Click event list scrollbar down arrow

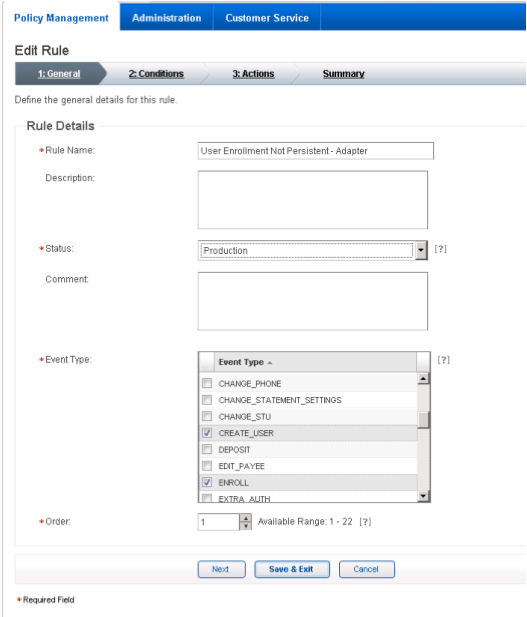point(423,496)
